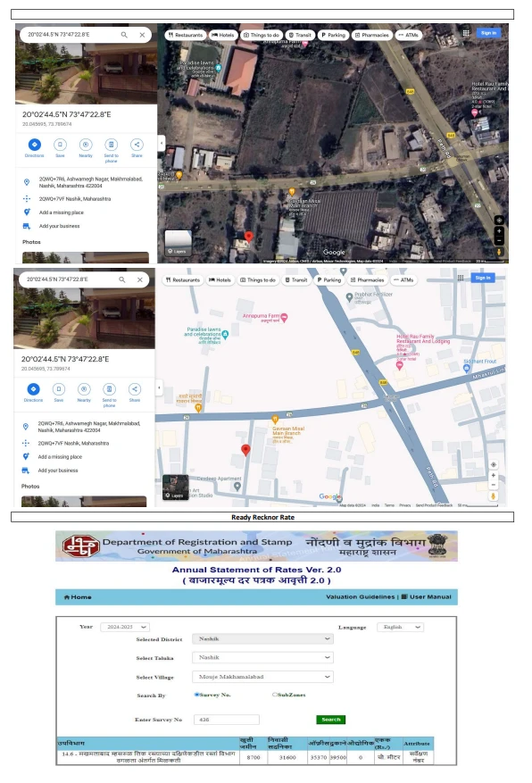Viewport: 532px width, 783px height.
Task: Click Send to phone icon in lower panel
Action: pos(109,389)
